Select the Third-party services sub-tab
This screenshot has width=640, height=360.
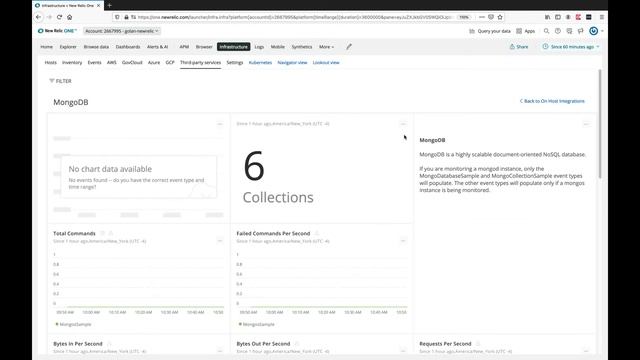pyautogui.click(x=200, y=62)
